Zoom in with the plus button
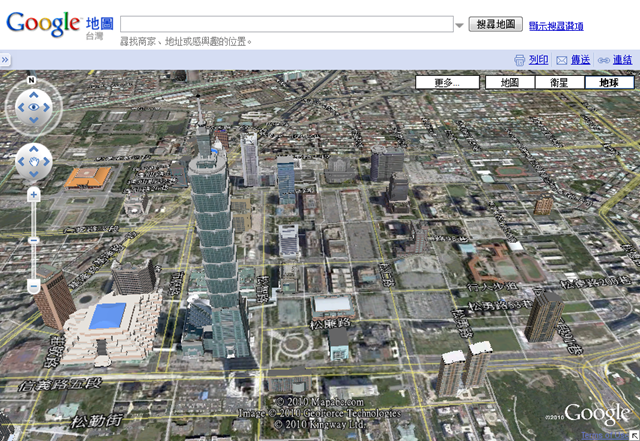The width and height of the screenshot is (640, 441). point(33,195)
